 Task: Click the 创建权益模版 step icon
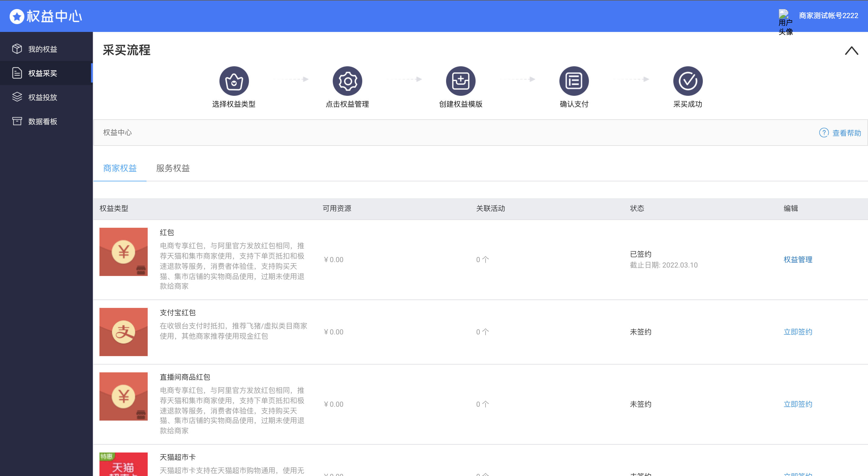tap(461, 81)
